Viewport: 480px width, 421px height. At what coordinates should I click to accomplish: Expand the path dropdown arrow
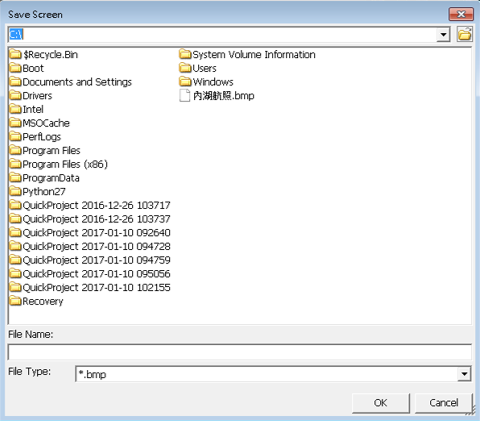click(x=443, y=34)
